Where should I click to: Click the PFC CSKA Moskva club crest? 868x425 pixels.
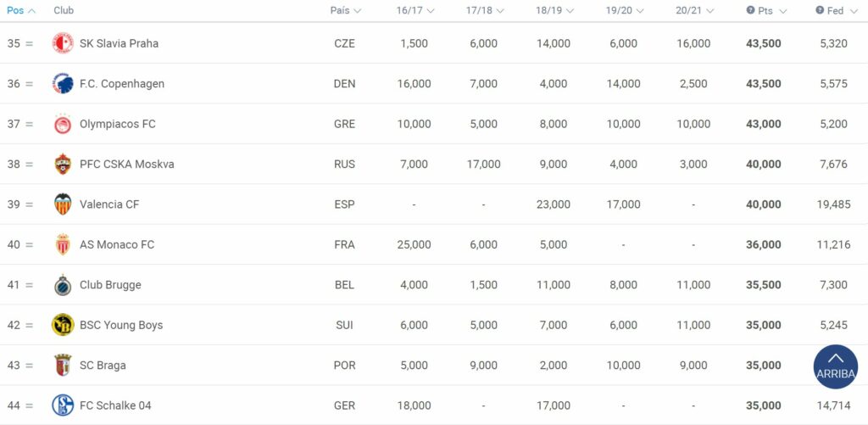(63, 164)
